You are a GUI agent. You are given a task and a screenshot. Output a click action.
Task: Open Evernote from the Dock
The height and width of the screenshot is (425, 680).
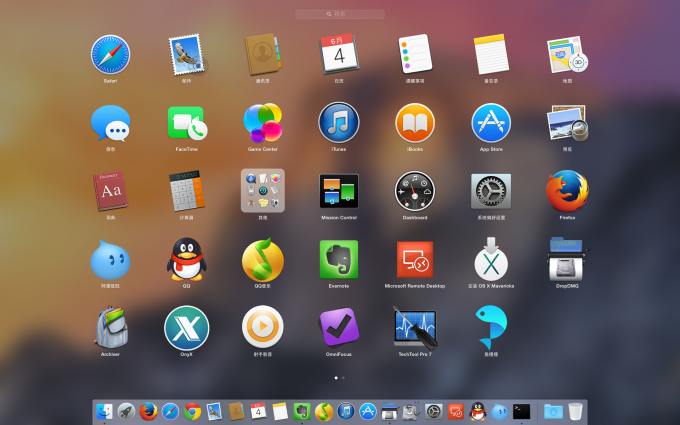point(302,411)
